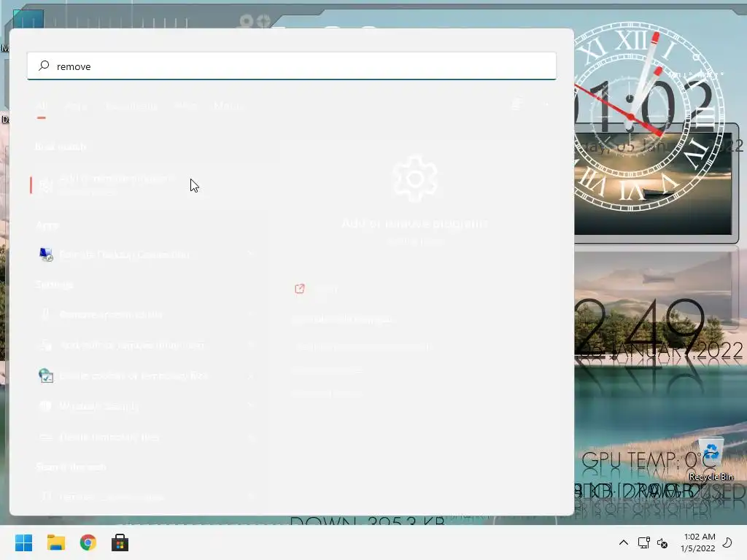Click the muted volume tray icon
Viewport: 747px width, 560px height.
click(x=662, y=542)
